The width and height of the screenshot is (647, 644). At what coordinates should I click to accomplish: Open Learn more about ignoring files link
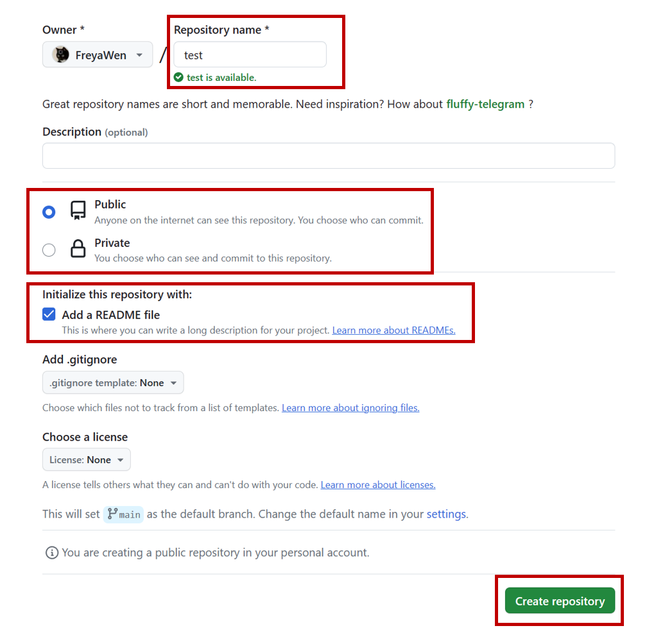pos(350,408)
